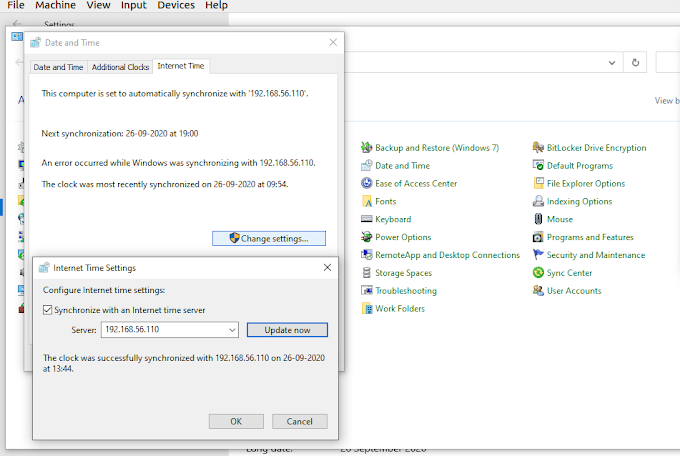Screen dimensions: 680x456
Task: Click the Storage Spaces icon
Action: [x=366, y=272]
